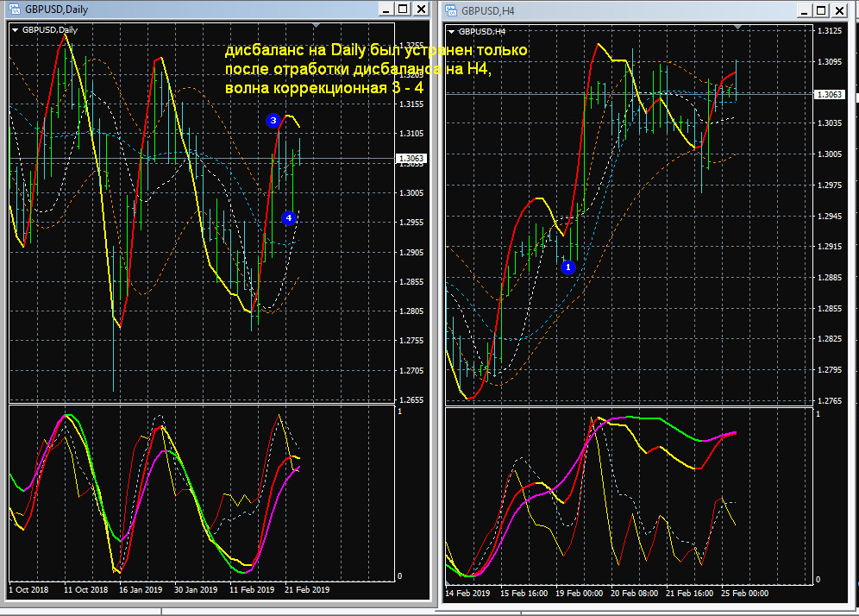Click the 14 Feb 2019 date label on H4
Viewport: 859px width, 616px height.
click(x=467, y=593)
